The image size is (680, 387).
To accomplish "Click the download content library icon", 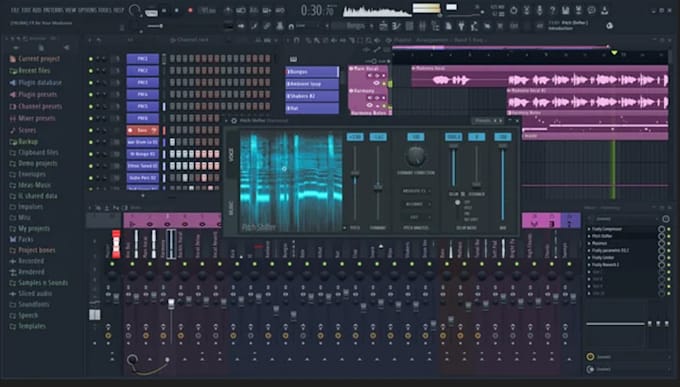I will (x=604, y=10).
